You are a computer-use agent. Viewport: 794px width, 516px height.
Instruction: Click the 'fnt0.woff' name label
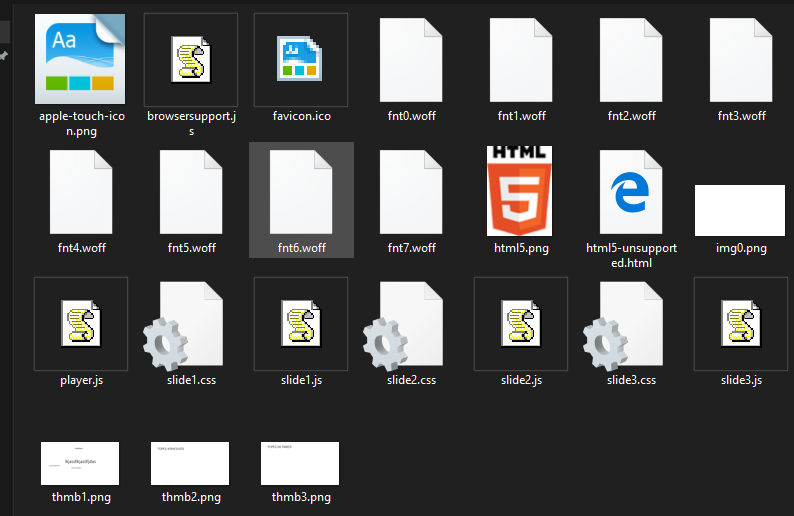412,116
